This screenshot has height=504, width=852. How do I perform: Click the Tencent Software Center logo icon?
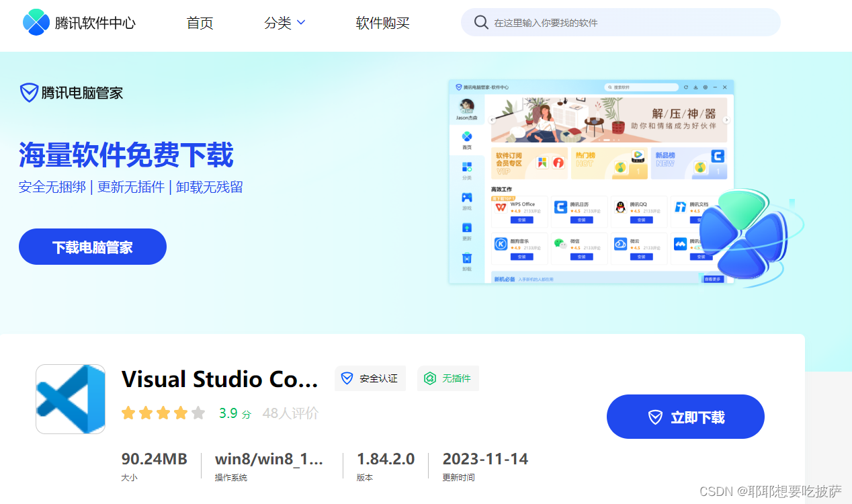pos(36,22)
